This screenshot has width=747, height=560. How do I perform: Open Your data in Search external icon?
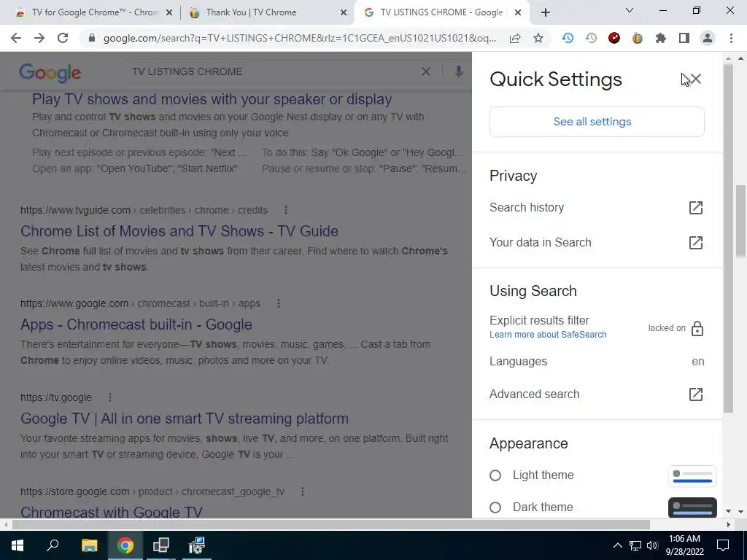(x=695, y=242)
